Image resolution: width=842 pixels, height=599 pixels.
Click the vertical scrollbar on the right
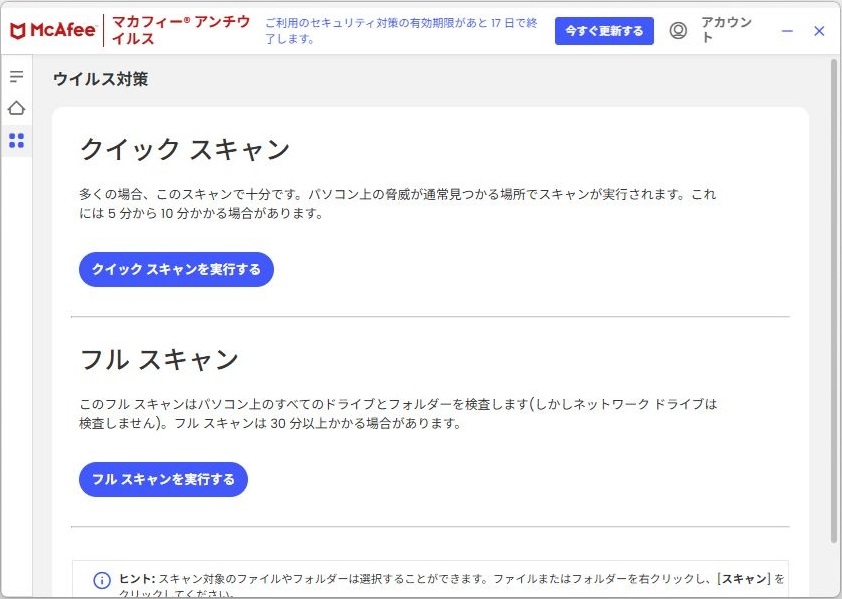(834, 300)
